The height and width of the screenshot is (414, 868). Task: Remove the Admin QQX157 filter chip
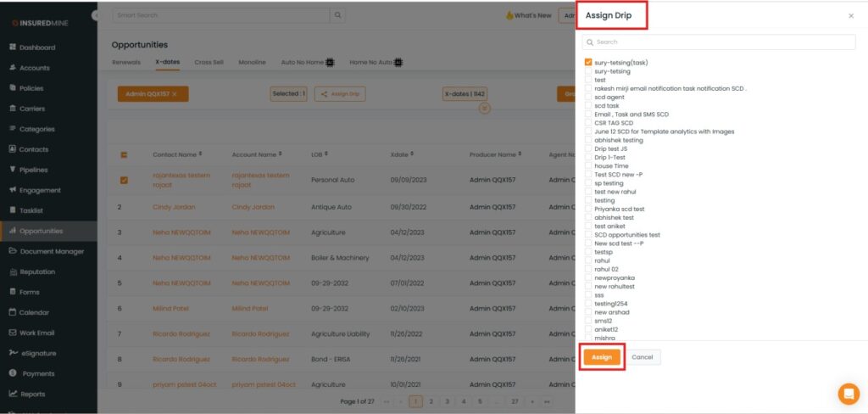tap(175, 94)
